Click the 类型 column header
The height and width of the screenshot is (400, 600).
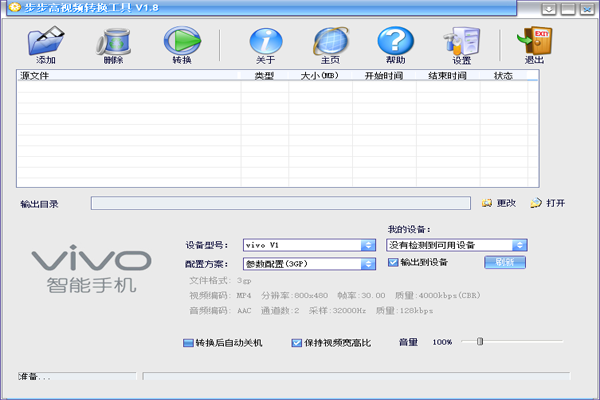tap(264, 75)
